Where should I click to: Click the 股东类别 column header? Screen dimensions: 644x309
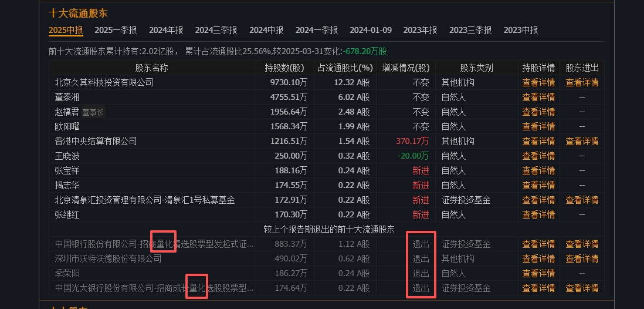(x=476, y=68)
